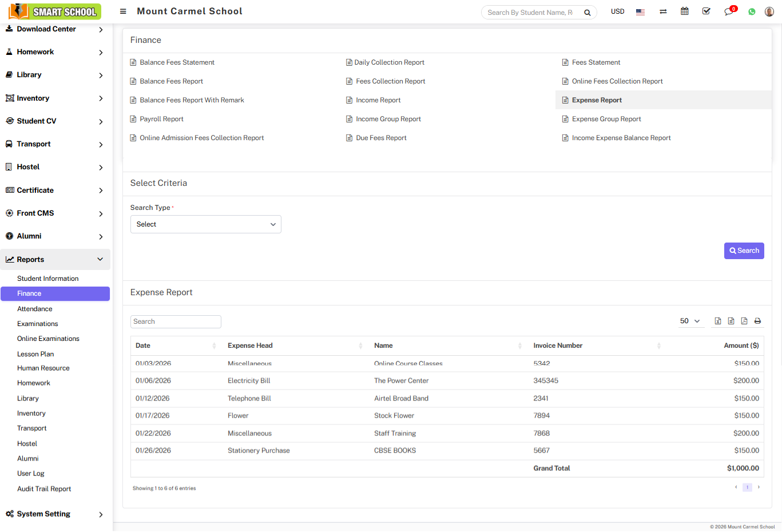Open the chat notifications icon

(x=729, y=11)
